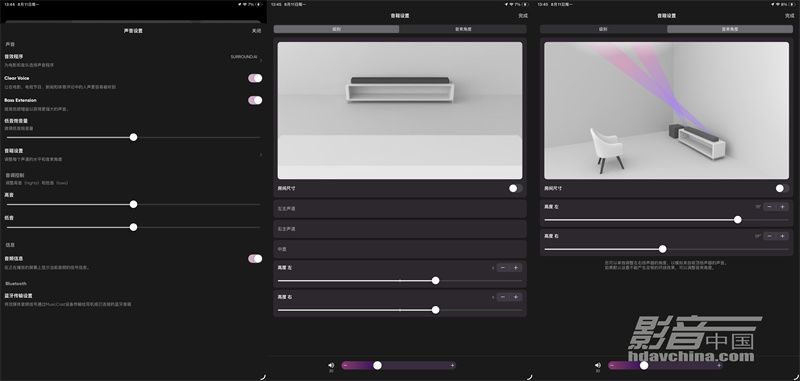This screenshot has width=800, height=381.
Task: Switch to the 级别 tab in right panel
Action: (x=603, y=29)
